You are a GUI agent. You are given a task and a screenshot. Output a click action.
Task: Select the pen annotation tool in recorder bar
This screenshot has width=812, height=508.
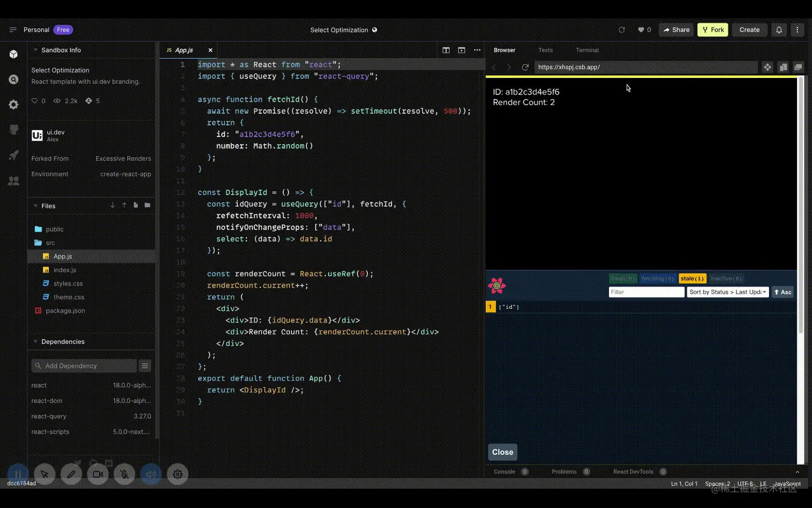(71, 474)
